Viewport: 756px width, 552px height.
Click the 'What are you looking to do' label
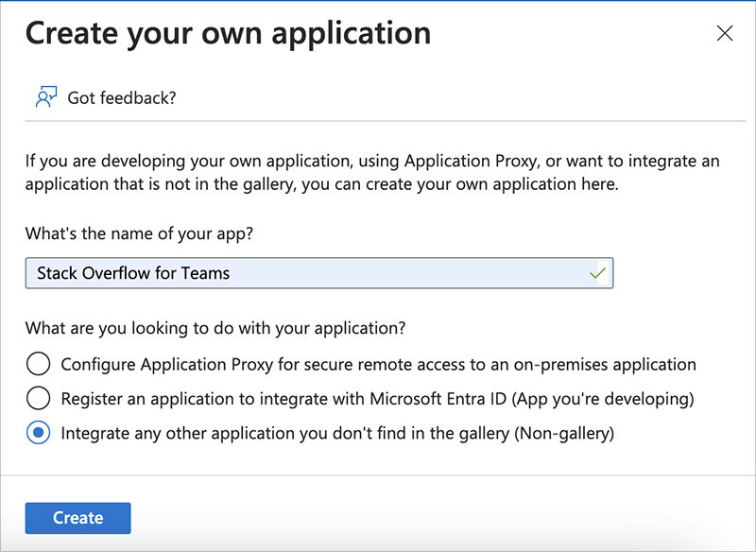coord(215,329)
